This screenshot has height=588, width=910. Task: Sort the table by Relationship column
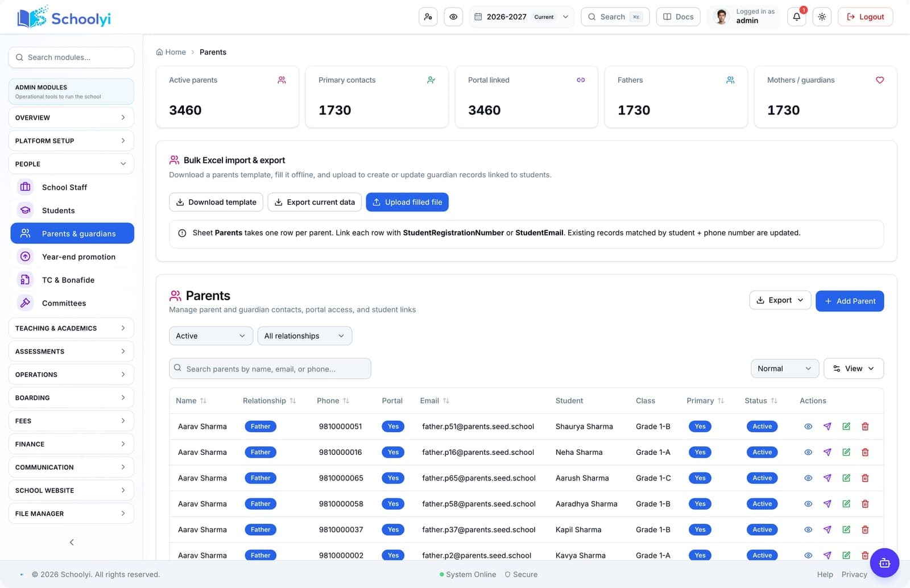point(270,401)
